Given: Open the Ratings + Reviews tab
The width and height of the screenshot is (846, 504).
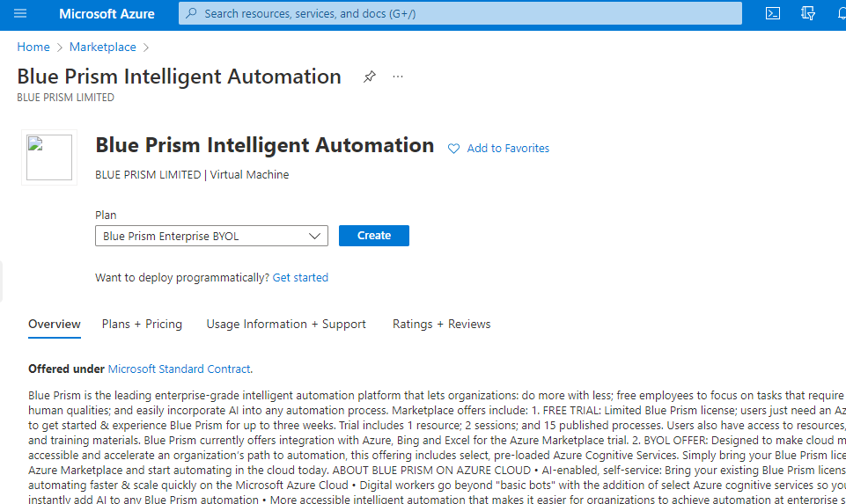Looking at the screenshot, I should (x=441, y=325).
